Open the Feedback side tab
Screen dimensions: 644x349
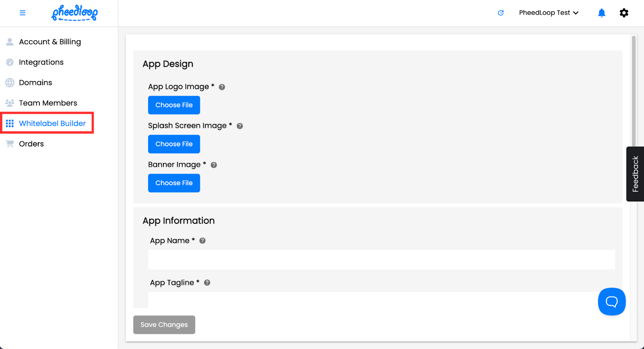pos(635,174)
